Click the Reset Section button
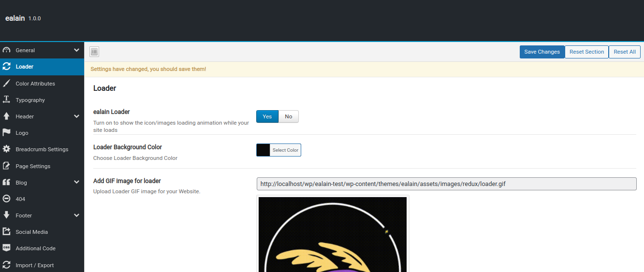 [x=586, y=52]
